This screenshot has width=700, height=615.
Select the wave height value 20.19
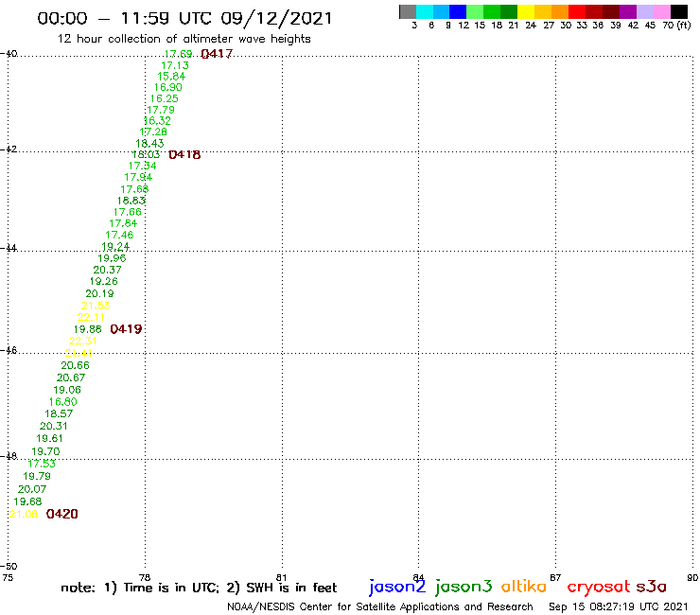click(x=99, y=294)
